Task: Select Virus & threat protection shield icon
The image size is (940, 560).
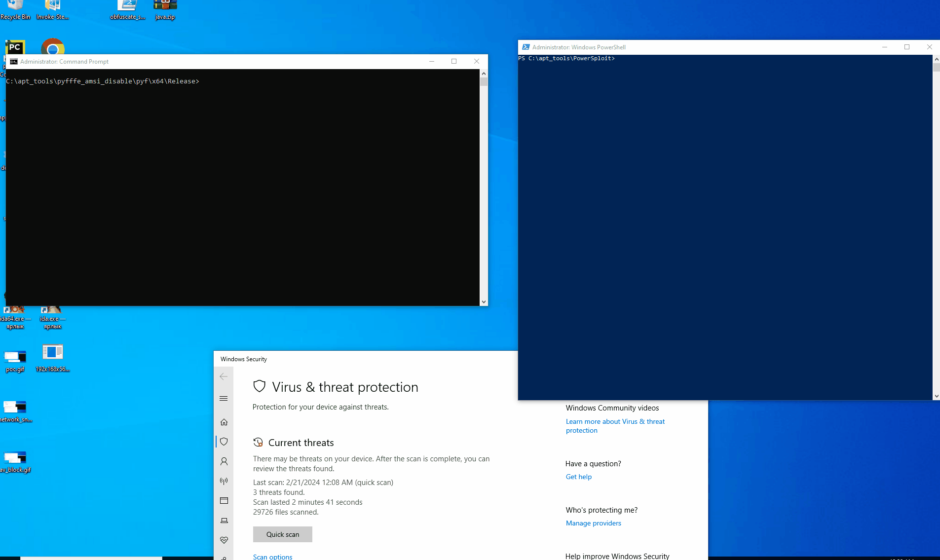Action: point(224,442)
